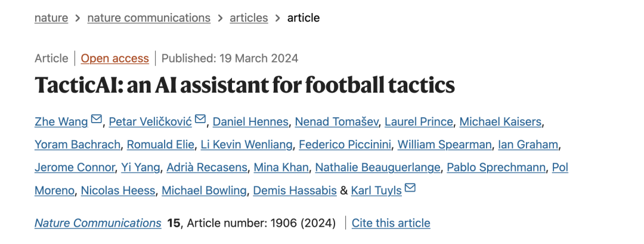The height and width of the screenshot is (244, 644).
Task: Go to the nature breadcrumb link
Action: pyautogui.click(x=51, y=18)
